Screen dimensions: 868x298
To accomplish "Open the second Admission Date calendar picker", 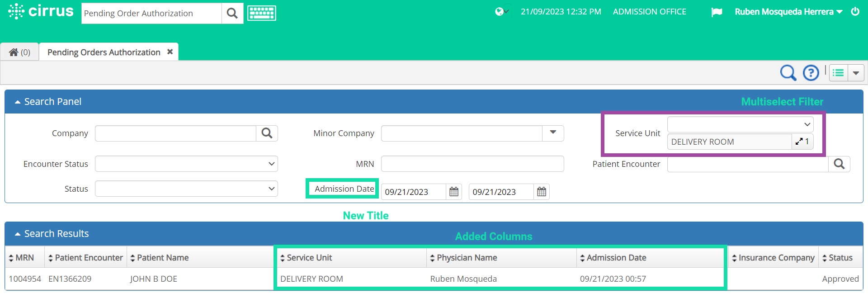I will coord(542,192).
